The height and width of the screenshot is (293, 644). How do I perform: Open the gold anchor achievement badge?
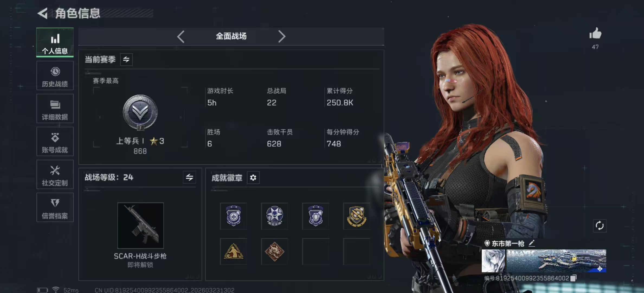click(x=356, y=216)
